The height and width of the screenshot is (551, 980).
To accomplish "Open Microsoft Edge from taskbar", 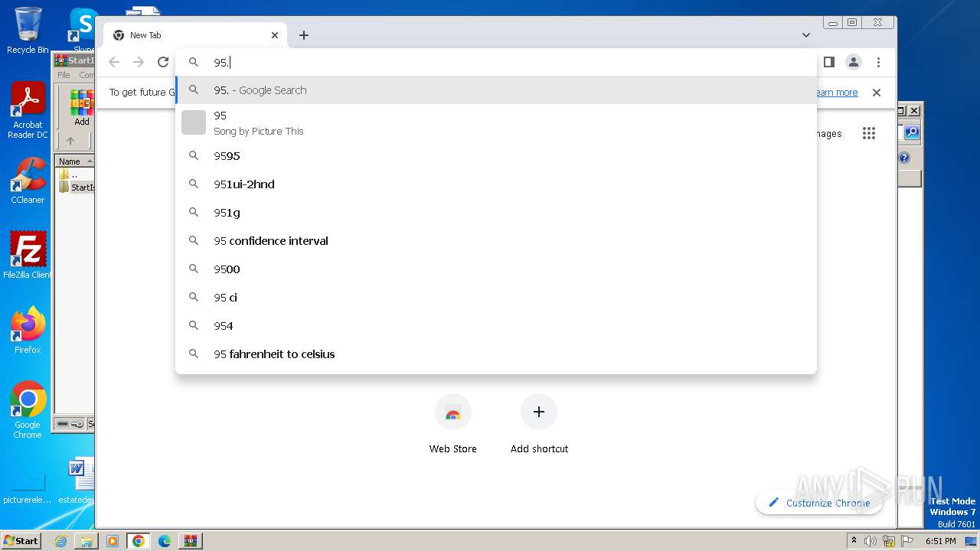I will coord(165,541).
